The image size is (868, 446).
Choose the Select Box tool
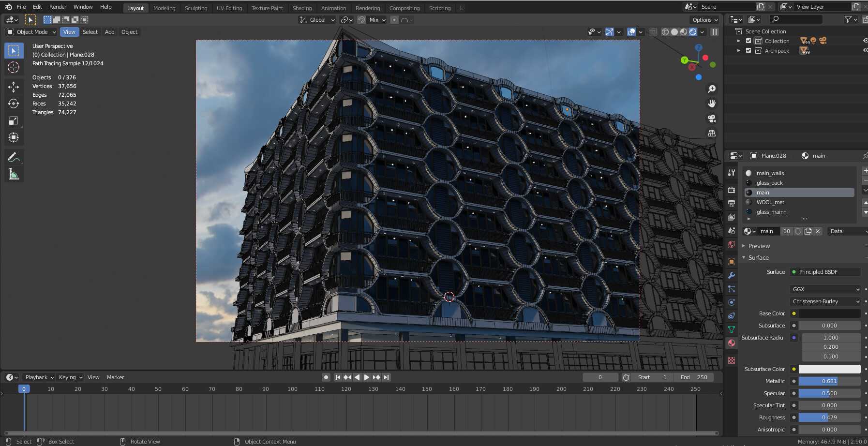pyautogui.click(x=14, y=50)
